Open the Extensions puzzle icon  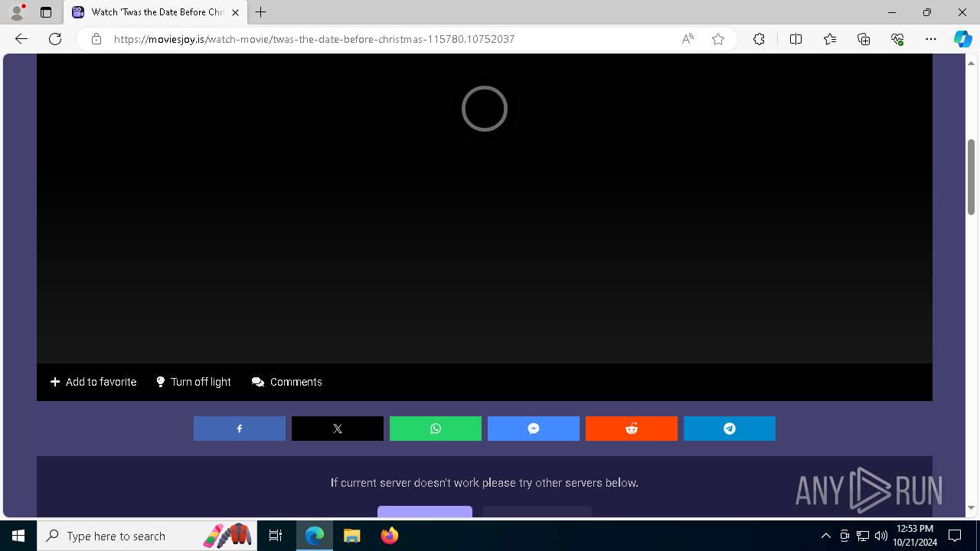(x=759, y=39)
